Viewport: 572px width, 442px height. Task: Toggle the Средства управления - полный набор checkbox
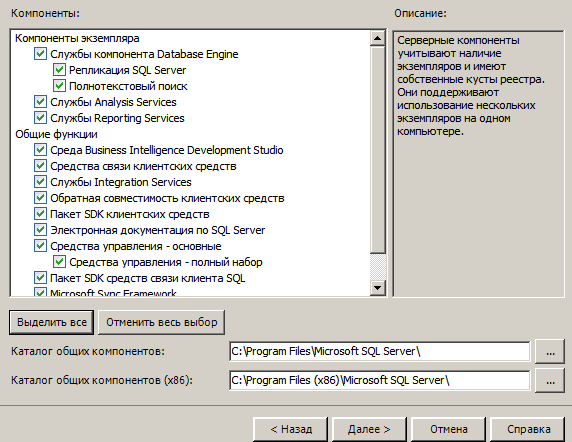click(59, 262)
